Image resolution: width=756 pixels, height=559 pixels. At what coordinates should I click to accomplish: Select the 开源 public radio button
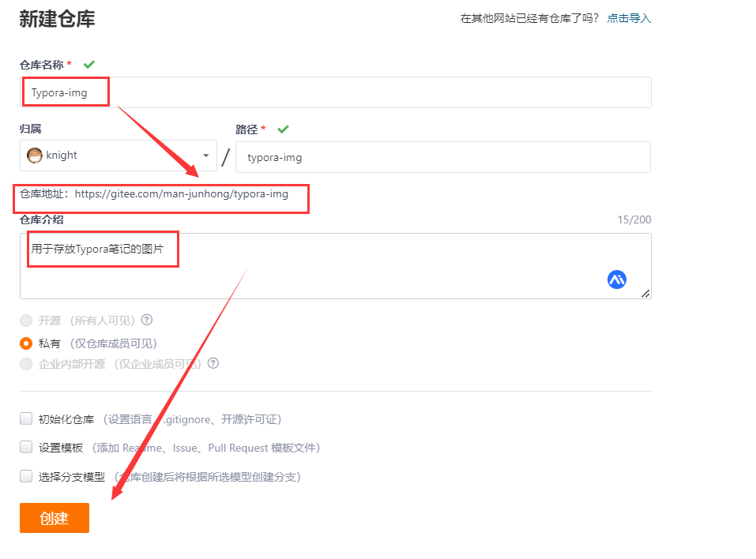pos(26,321)
